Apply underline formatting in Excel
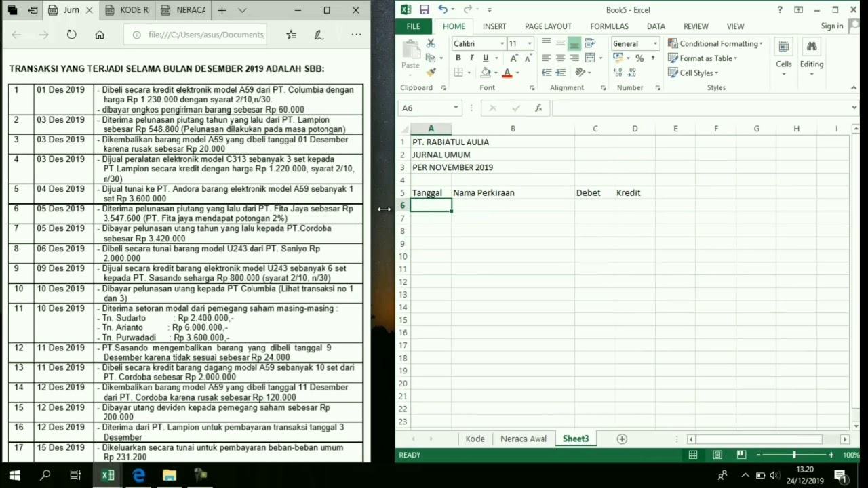Image resolution: width=868 pixels, height=488 pixels. point(486,58)
